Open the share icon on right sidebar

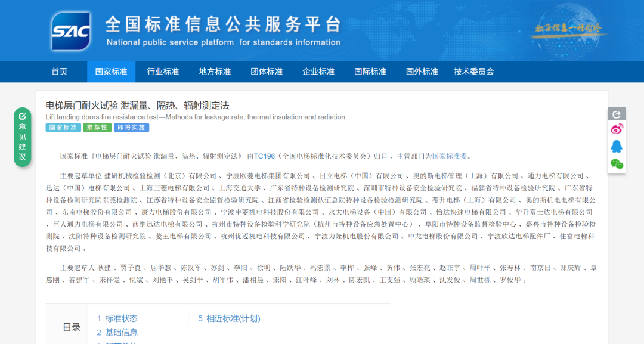point(617,114)
